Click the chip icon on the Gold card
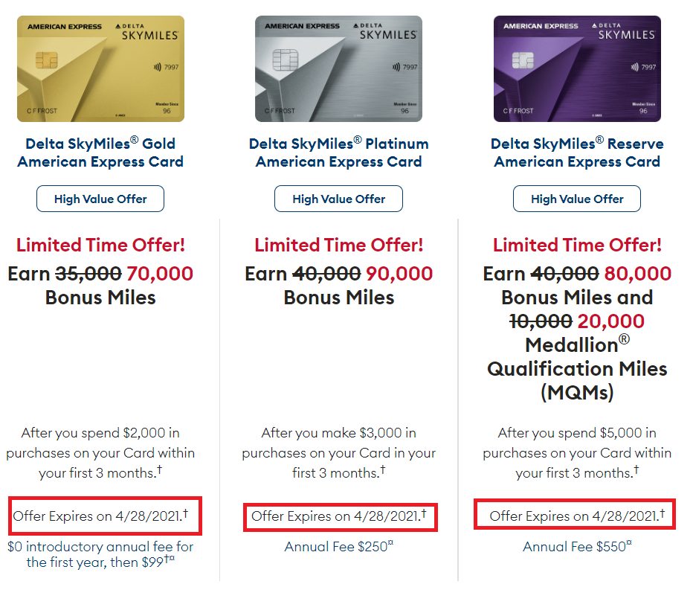This screenshot has width=693, height=616. pos(46,60)
